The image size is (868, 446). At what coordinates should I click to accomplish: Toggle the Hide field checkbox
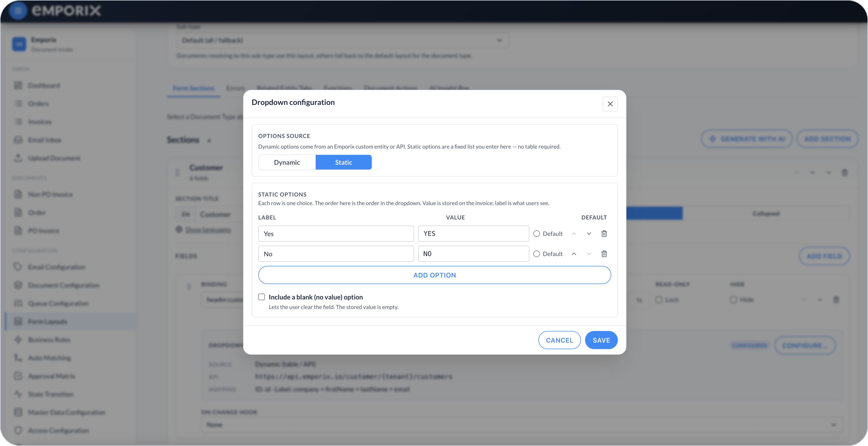(733, 300)
